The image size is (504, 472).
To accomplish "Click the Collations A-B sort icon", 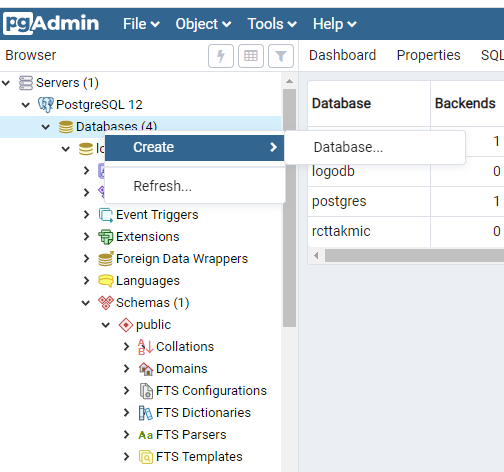I will [x=146, y=347].
